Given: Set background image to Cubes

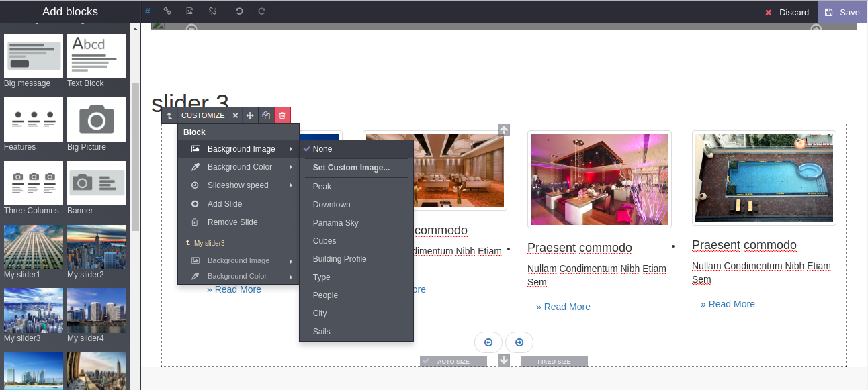Looking at the screenshot, I should (x=356, y=241).
